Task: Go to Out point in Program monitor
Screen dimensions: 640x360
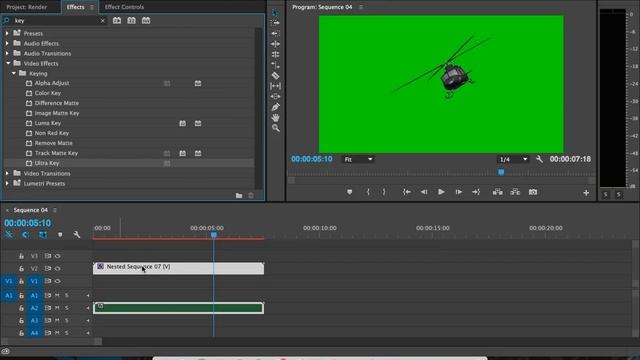Action: [476, 192]
